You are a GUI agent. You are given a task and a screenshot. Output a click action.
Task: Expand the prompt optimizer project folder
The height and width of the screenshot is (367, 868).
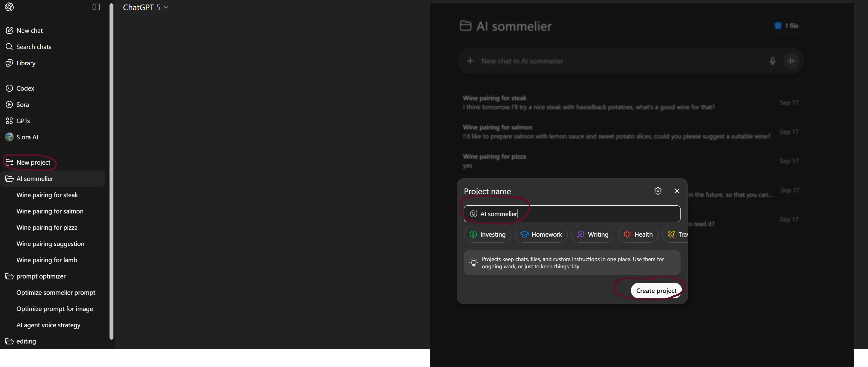pyautogui.click(x=9, y=276)
